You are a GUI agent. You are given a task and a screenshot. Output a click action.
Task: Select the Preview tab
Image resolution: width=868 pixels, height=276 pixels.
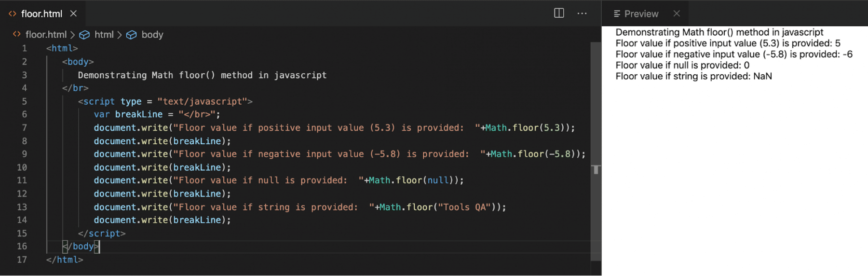pyautogui.click(x=645, y=14)
